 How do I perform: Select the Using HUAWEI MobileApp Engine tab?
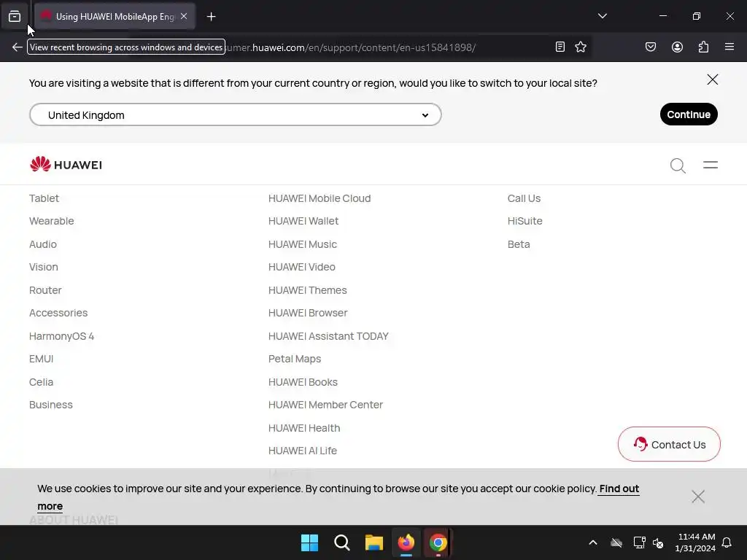[x=115, y=17]
